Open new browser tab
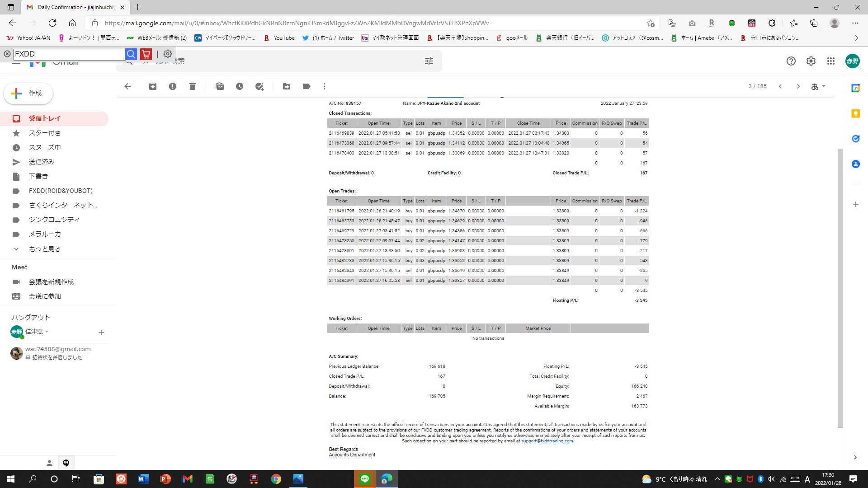 click(x=138, y=7)
